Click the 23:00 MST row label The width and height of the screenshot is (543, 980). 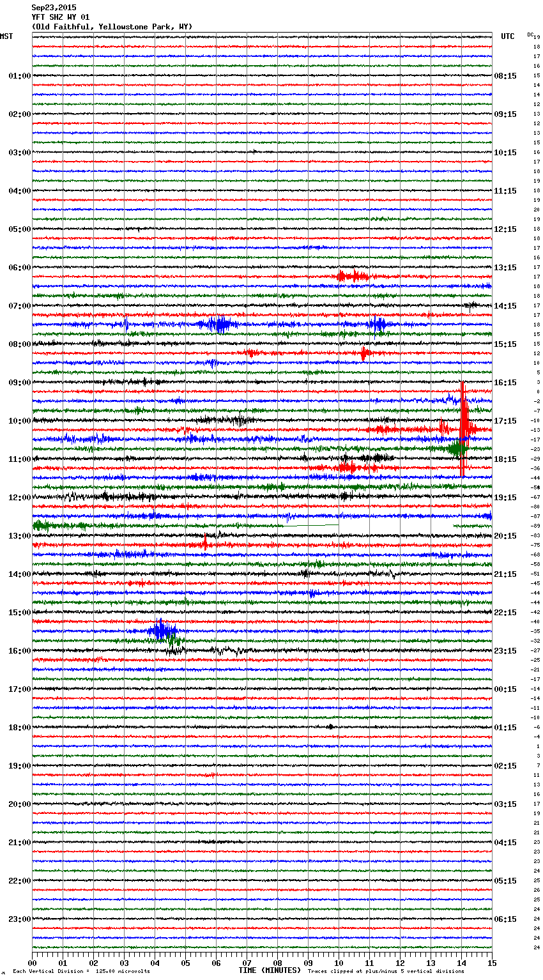pyautogui.click(x=19, y=919)
